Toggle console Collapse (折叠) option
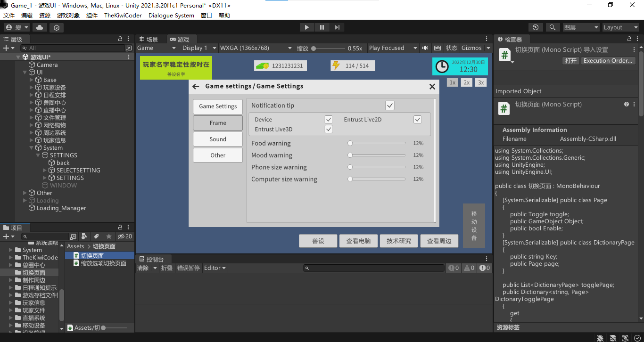The height and width of the screenshot is (342, 644). (167, 268)
